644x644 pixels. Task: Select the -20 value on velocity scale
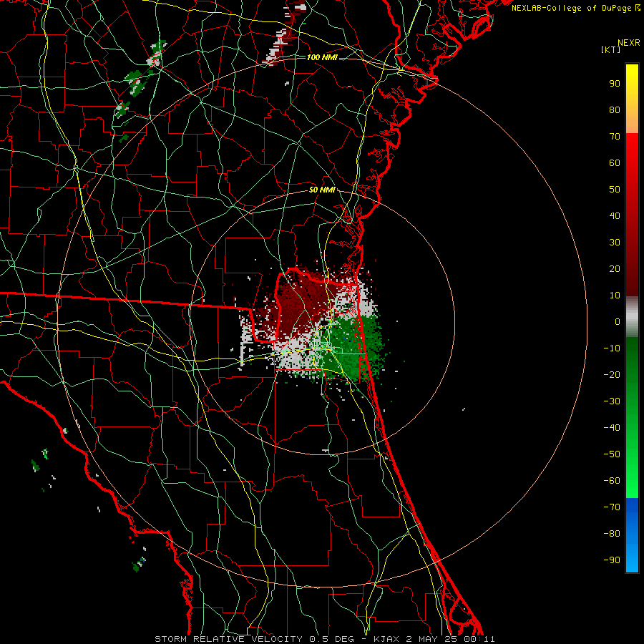tap(612, 375)
